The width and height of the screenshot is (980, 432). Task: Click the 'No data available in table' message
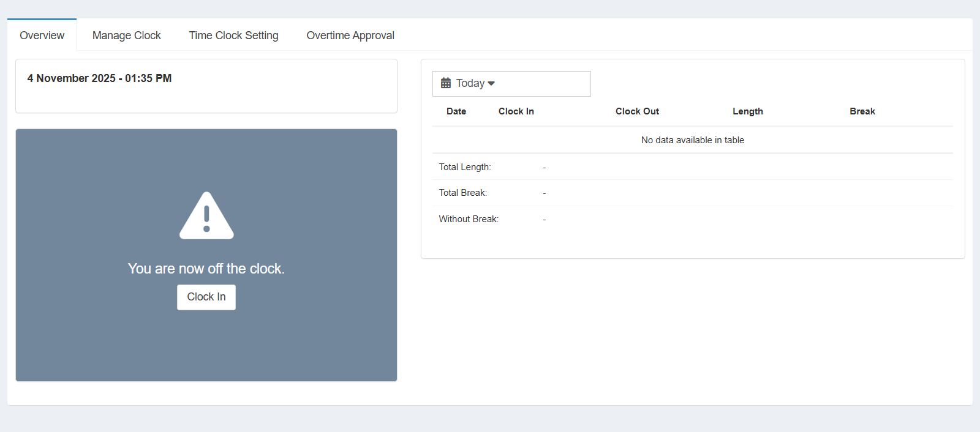point(692,140)
